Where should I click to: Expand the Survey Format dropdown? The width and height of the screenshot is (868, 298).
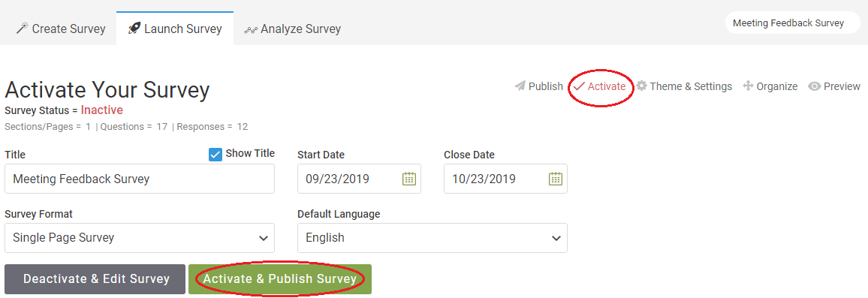pos(140,238)
